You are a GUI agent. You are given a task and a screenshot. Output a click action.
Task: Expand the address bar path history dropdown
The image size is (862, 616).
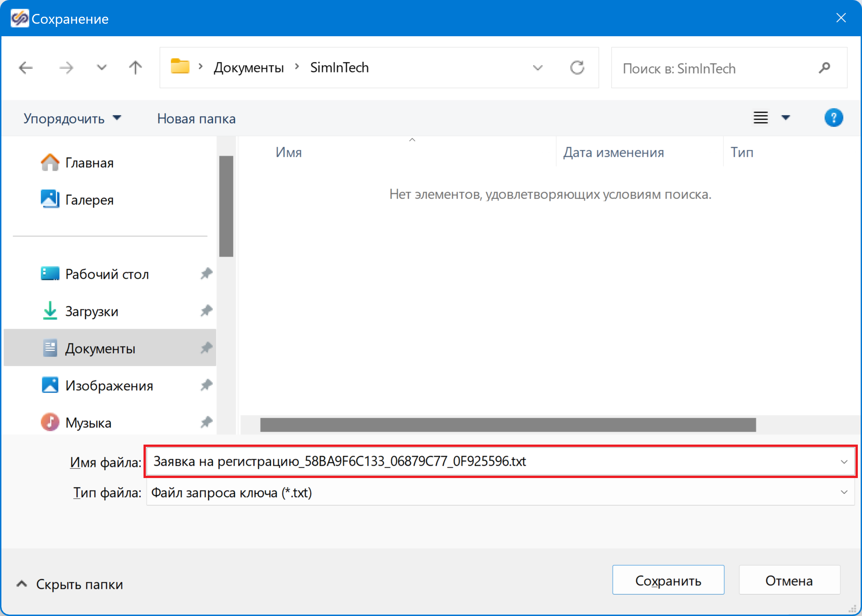pyautogui.click(x=537, y=68)
